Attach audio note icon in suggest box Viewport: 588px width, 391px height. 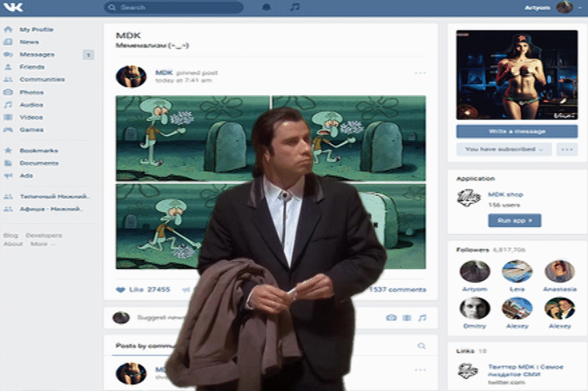coord(422,318)
